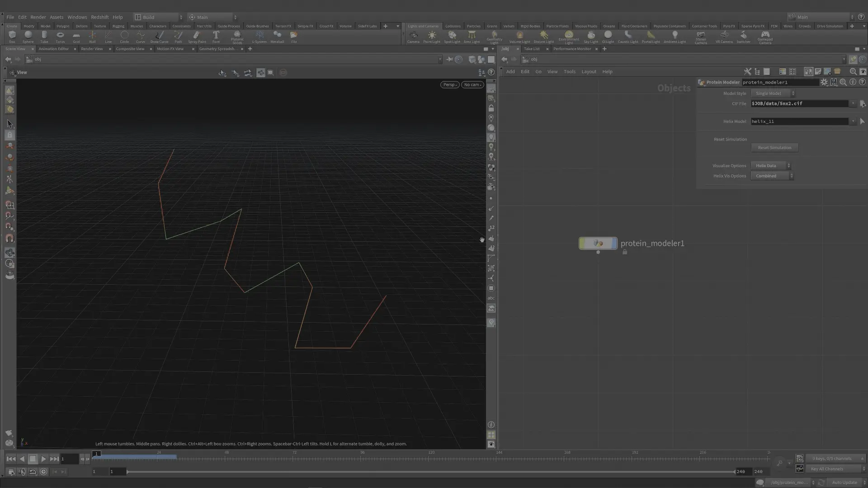Click the protein_modeler1 node
Viewport: 868px width, 488px height.
click(x=598, y=243)
